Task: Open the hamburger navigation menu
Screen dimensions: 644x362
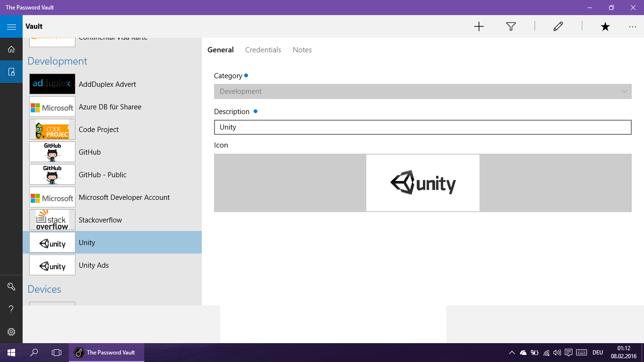Action: point(11,26)
